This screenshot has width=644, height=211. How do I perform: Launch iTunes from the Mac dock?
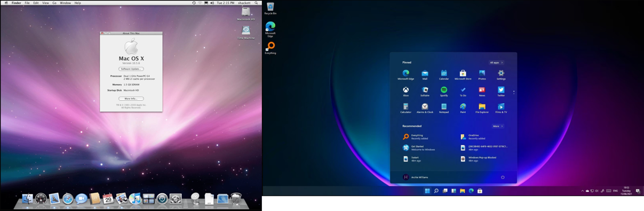(x=135, y=199)
